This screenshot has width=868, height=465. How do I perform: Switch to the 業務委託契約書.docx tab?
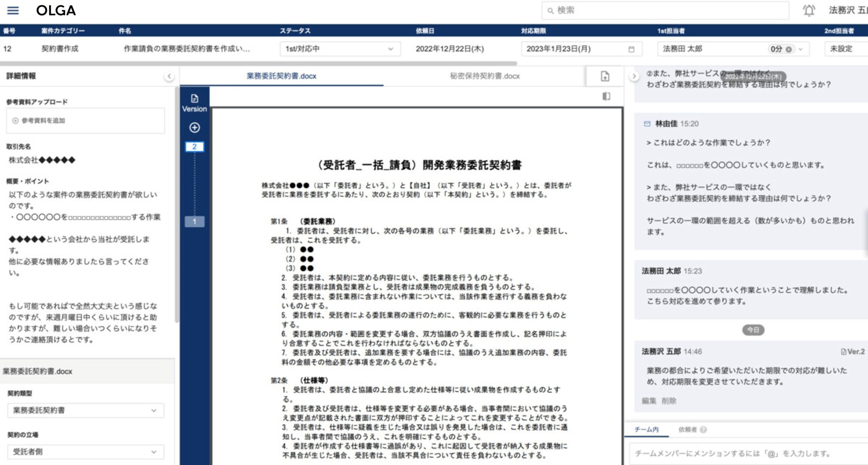coord(281,76)
